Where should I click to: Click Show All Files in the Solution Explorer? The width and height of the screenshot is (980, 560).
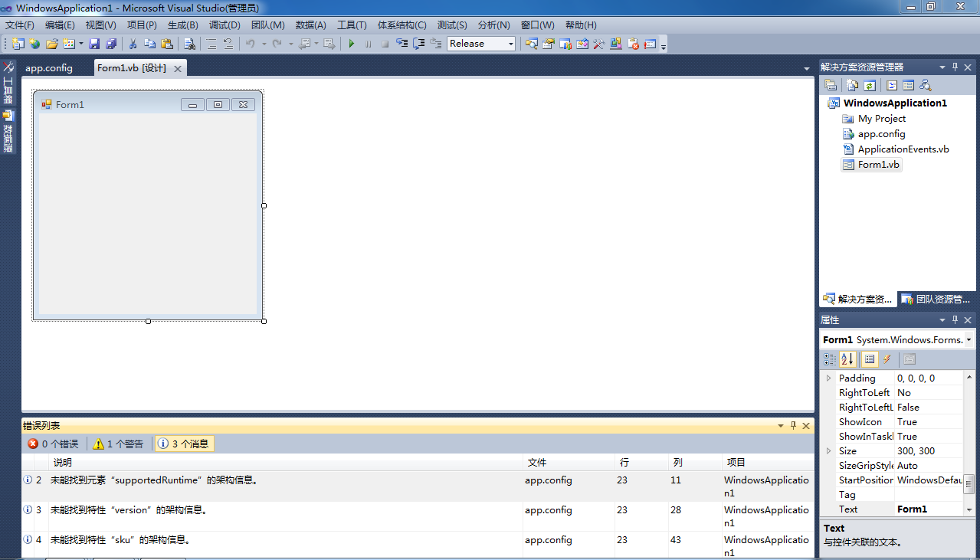click(852, 85)
